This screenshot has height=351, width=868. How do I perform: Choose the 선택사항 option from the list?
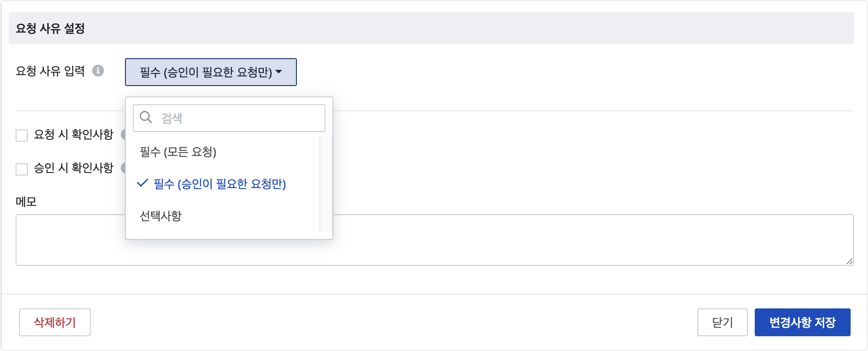click(x=161, y=216)
